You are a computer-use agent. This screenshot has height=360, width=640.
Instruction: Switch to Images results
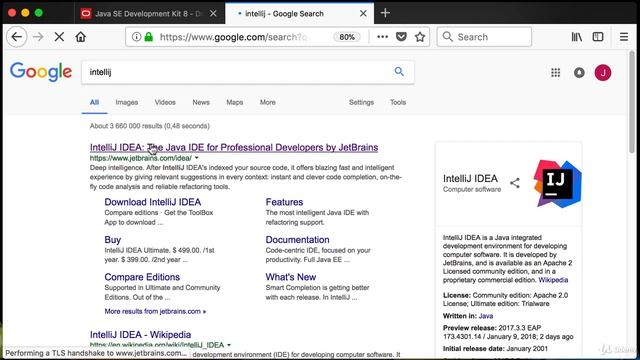point(127,102)
